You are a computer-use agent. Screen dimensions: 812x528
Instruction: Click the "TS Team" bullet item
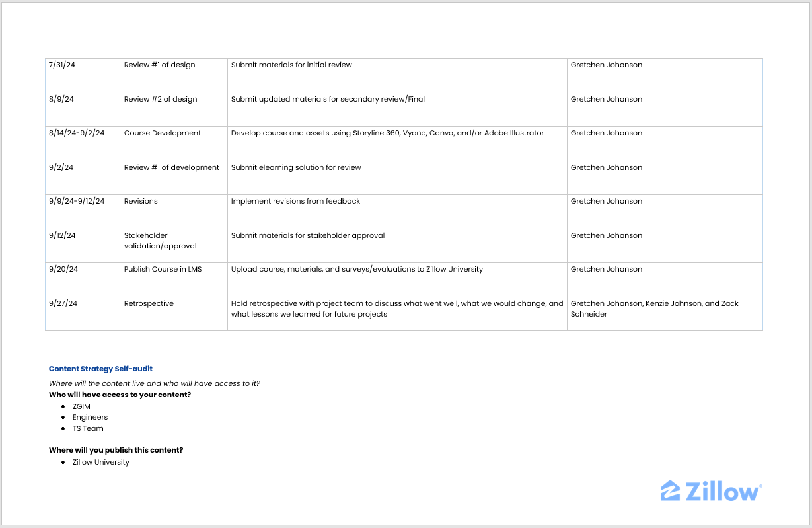[x=88, y=429]
